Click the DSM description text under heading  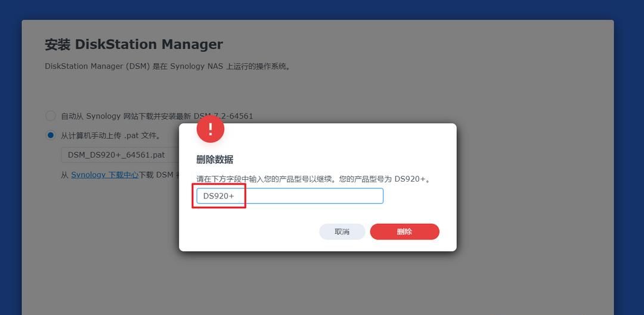[x=168, y=67]
